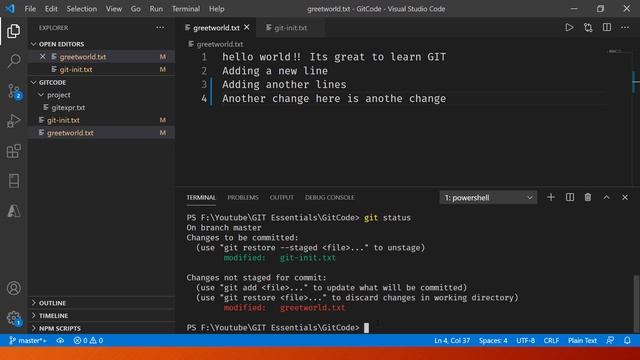
Task: Click the greetworld.txt breadcrumb
Action: point(220,44)
